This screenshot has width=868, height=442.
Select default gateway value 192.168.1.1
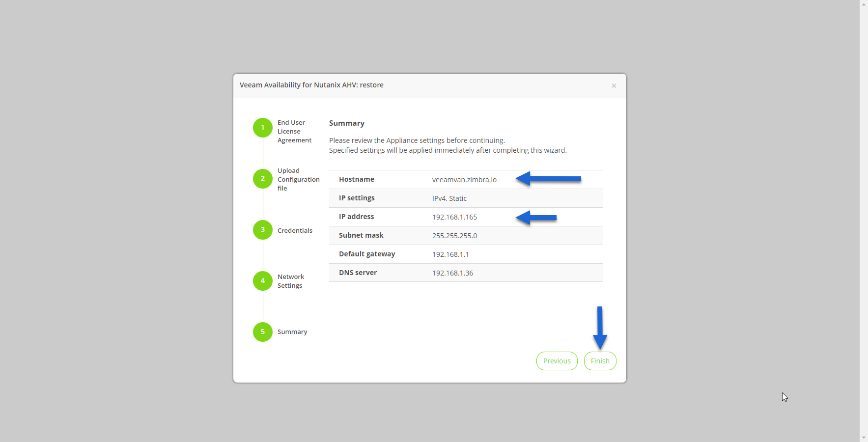pos(450,254)
